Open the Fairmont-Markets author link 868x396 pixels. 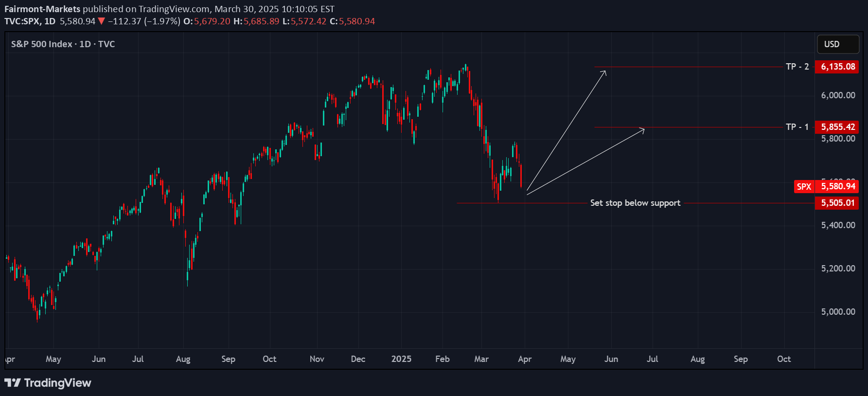(x=42, y=9)
